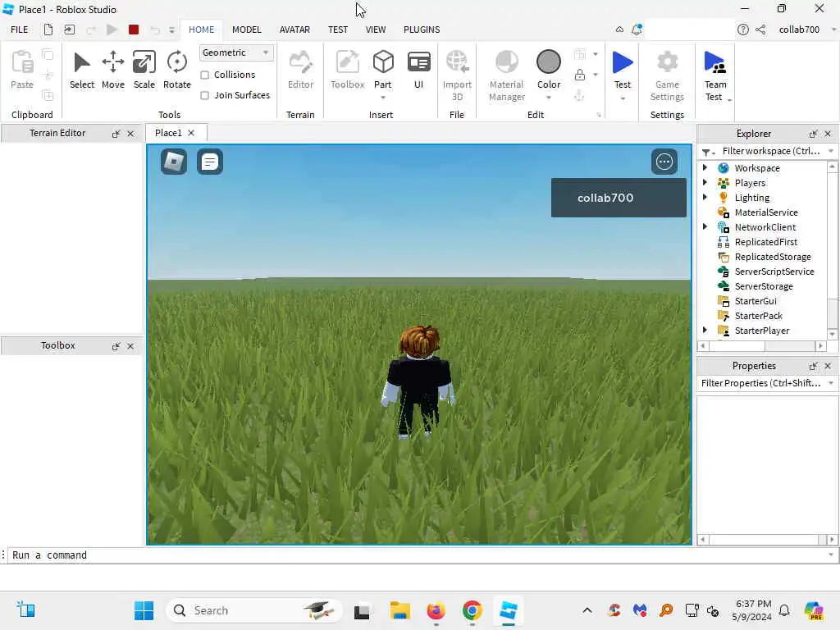Screen dimensions: 840x630
Task: Expand the NetworkClient tree node
Action: click(x=705, y=227)
